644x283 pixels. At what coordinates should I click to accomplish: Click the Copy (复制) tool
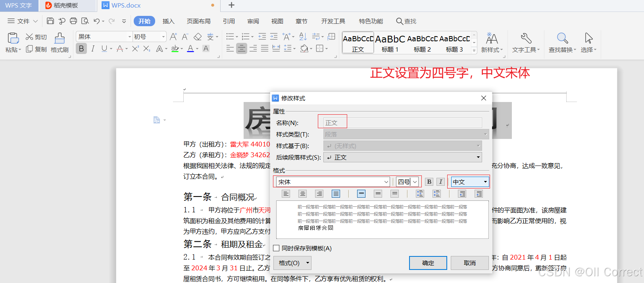[36, 49]
